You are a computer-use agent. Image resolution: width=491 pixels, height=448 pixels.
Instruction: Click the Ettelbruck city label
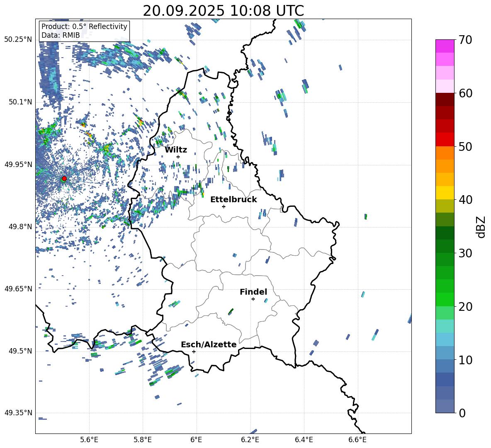pyautogui.click(x=233, y=200)
